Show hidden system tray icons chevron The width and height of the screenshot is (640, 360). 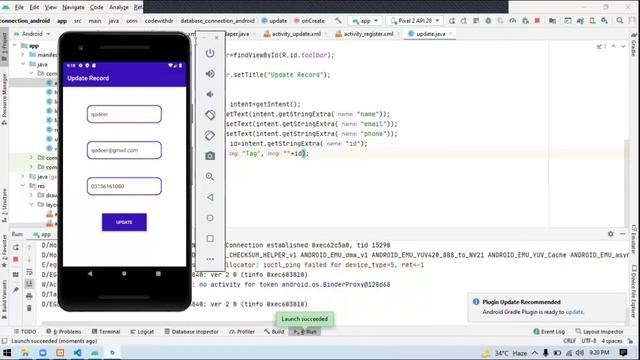(535, 353)
